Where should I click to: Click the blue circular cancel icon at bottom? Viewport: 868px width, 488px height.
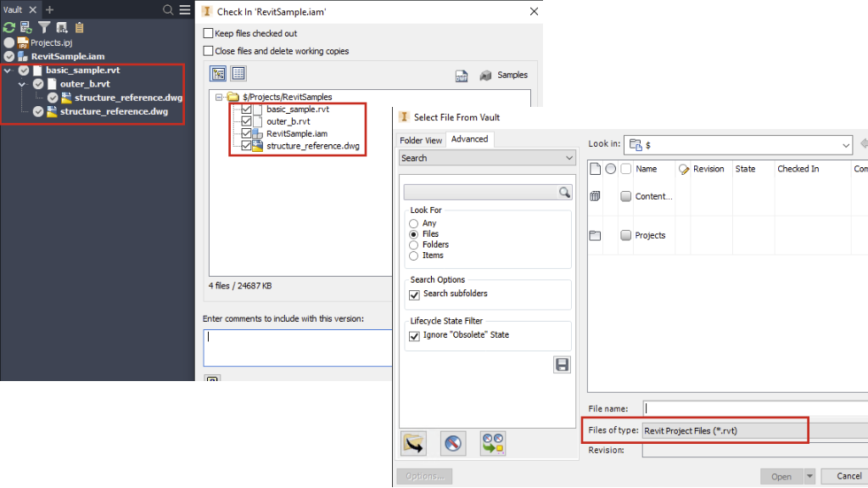click(x=453, y=444)
